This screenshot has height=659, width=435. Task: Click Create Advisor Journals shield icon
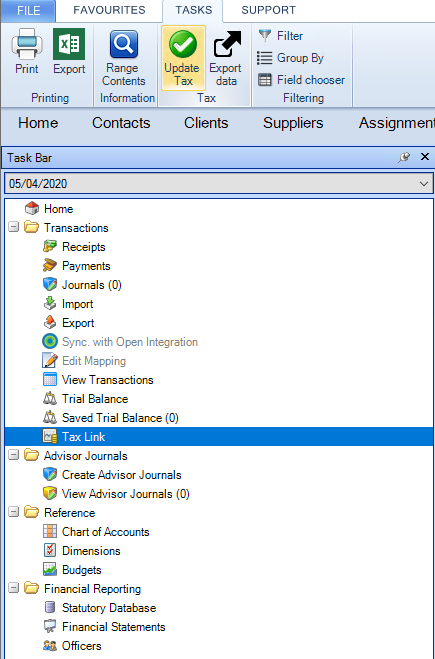coord(50,474)
